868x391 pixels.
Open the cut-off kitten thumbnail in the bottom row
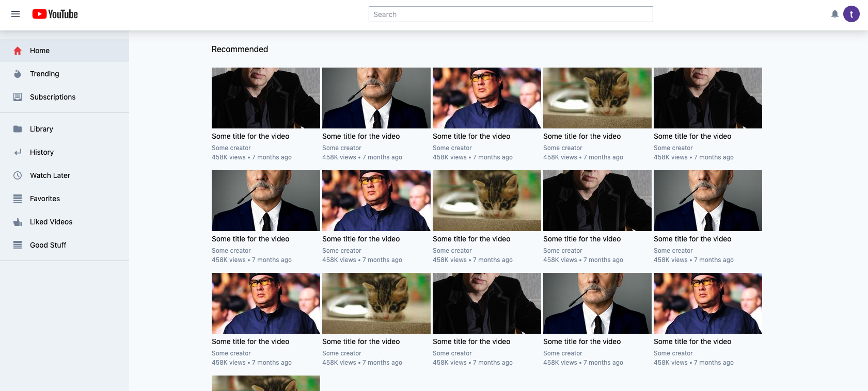266,383
